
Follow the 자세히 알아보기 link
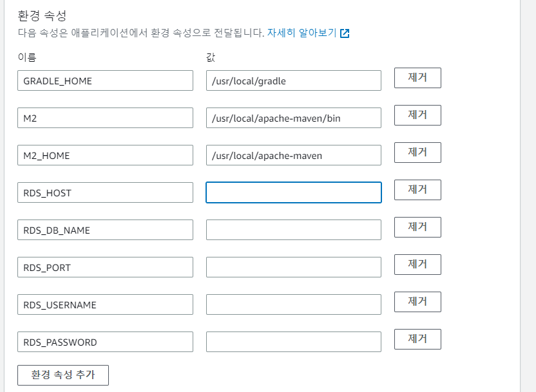(302, 33)
